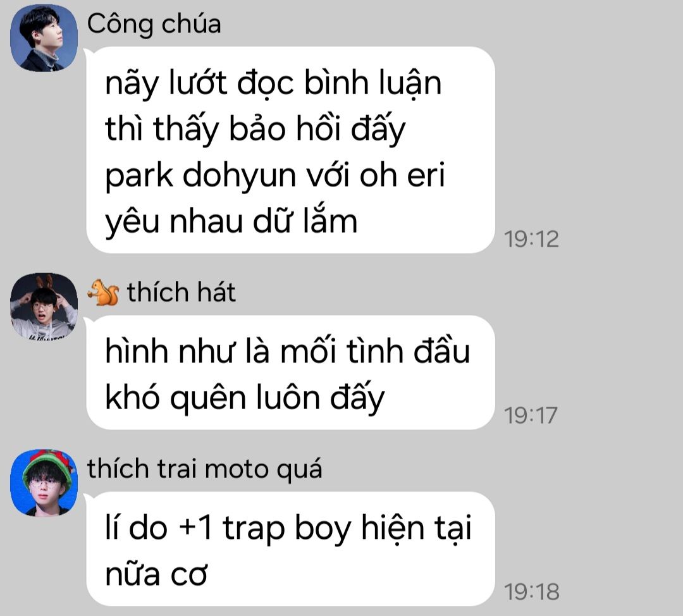Viewport: 683px width, 616px height.
Task: Click the 19:17 timestamp
Action: (x=531, y=415)
